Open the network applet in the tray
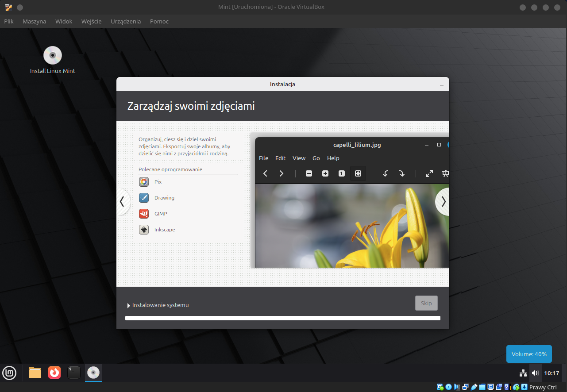This screenshot has width=567, height=392. 523,373
